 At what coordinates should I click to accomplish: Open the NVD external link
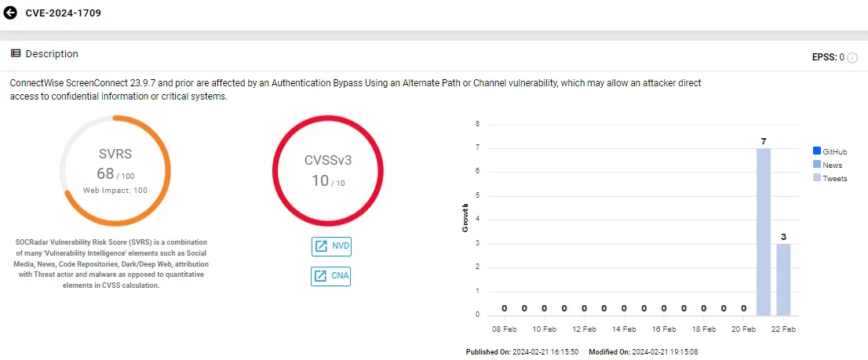pos(331,246)
